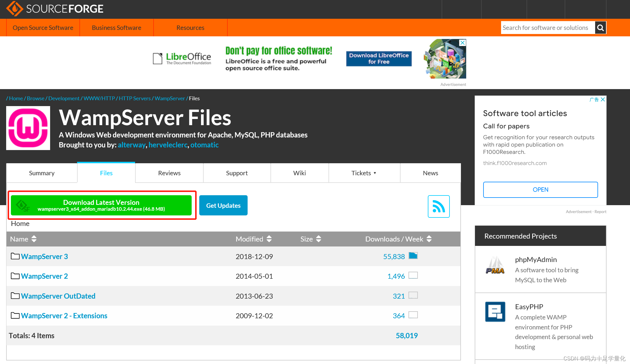630x364 pixels.
Task: Click think.f1000research.com ad link
Action: [515, 163]
